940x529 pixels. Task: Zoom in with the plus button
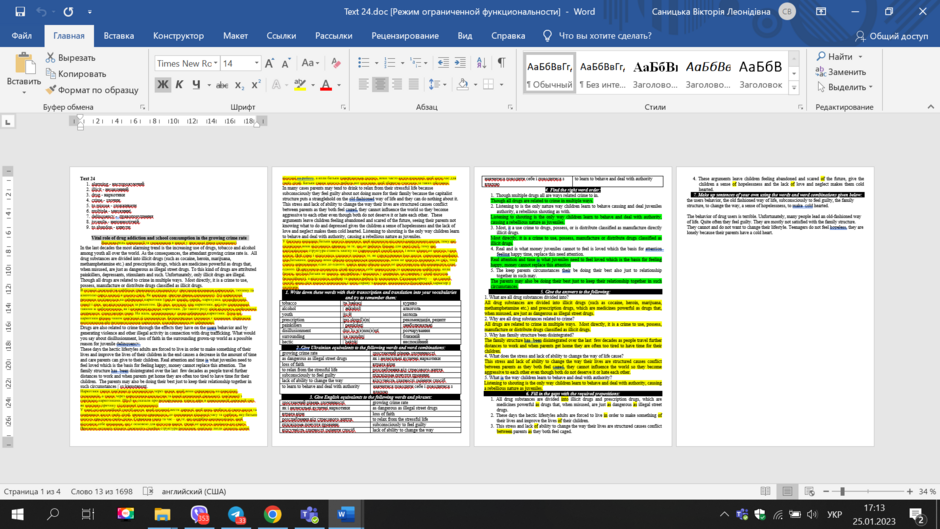[909, 491]
